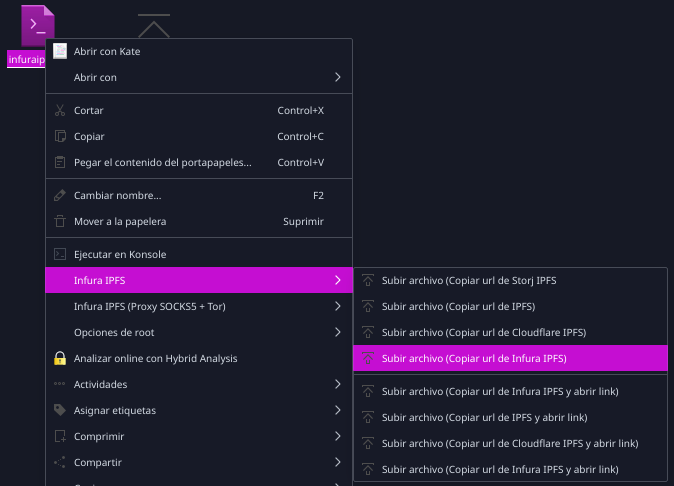Select Cortar from the context menu
The width and height of the screenshot is (674, 486).
point(199,110)
